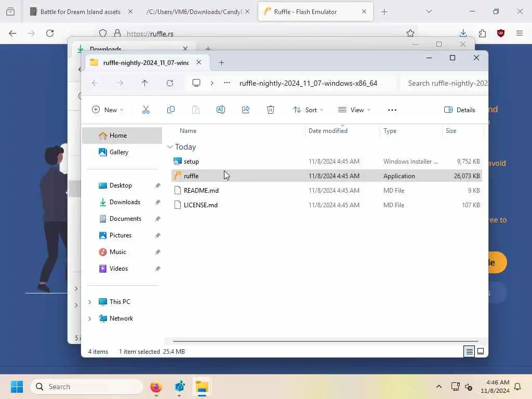
Task: Open the View layout dropdown
Action: click(354, 110)
